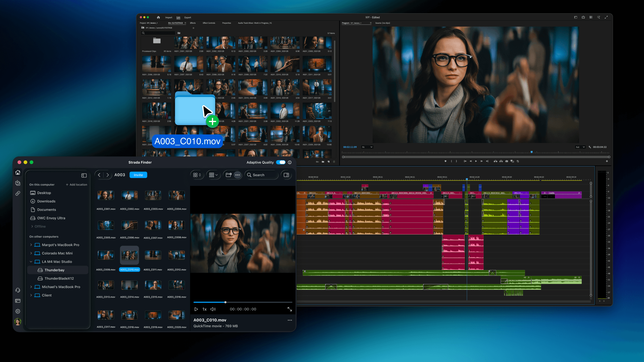Show Adaptive Quality info
The height and width of the screenshot is (362, 644).
290,162
